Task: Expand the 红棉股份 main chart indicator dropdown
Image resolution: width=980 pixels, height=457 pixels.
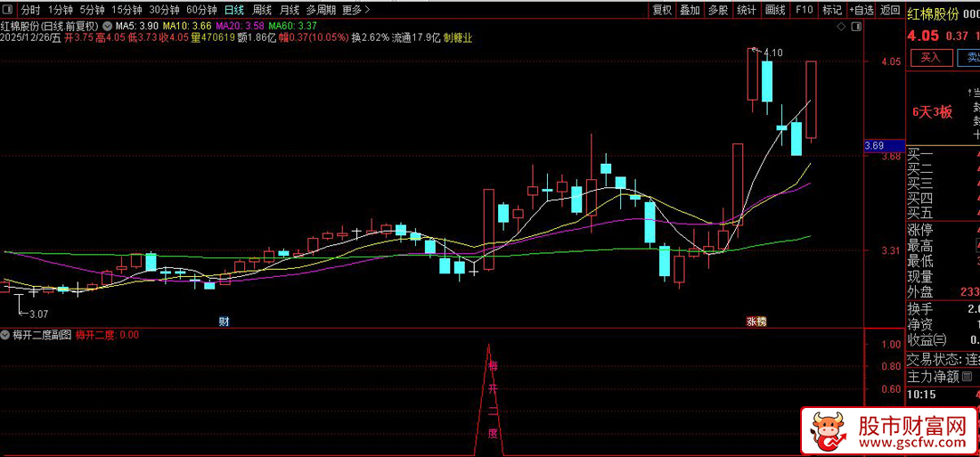Action: 108,27
